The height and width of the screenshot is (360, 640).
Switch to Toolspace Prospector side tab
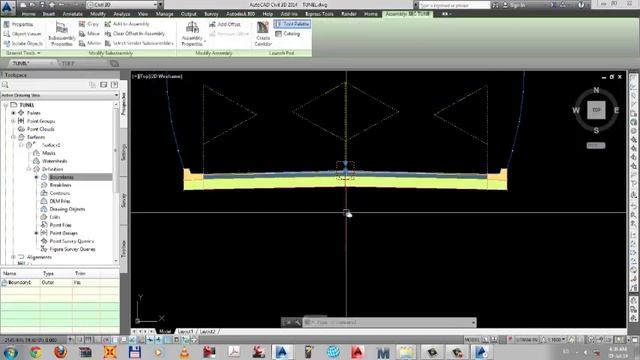tap(124, 104)
